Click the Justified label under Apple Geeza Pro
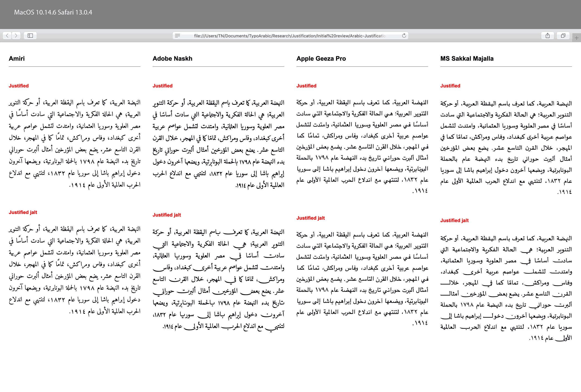This screenshot has width=581, height=392. pyautogui.click(x=306, y=86)
